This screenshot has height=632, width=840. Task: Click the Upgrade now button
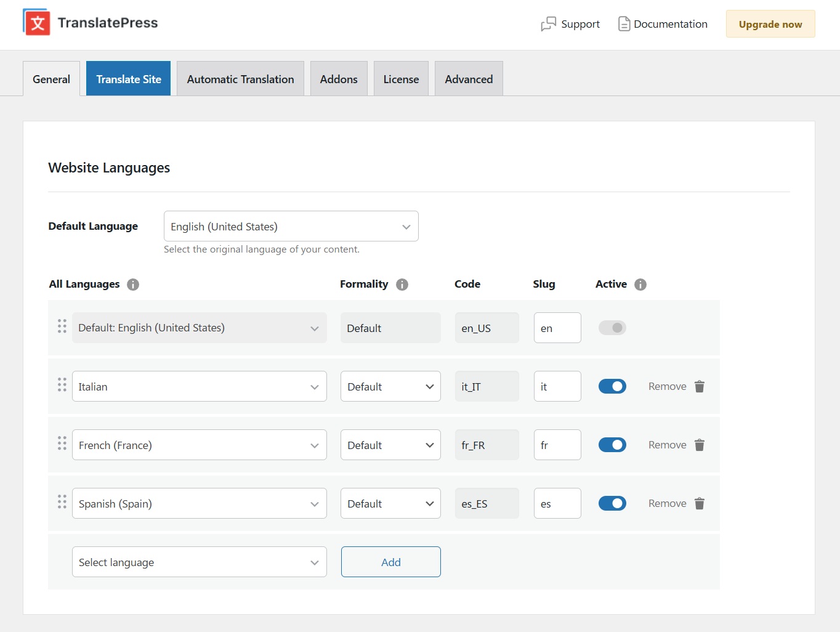[770, 24]
